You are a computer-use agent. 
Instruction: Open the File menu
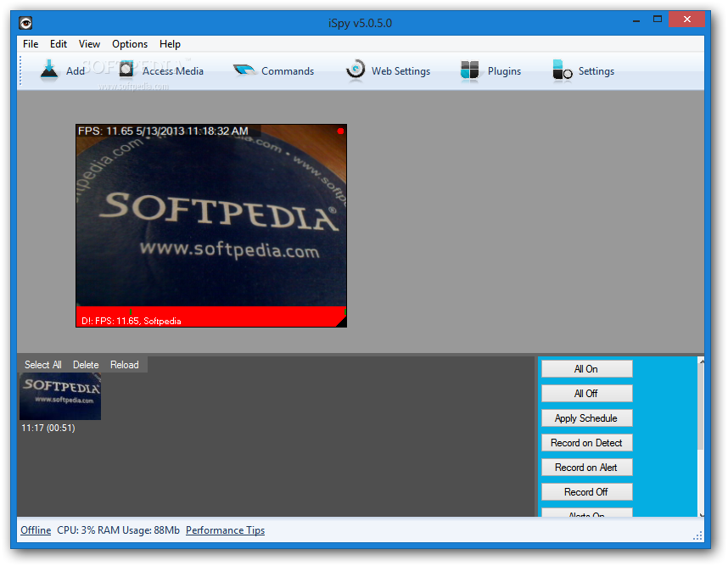pyautogui.click(x=31, y=44)
